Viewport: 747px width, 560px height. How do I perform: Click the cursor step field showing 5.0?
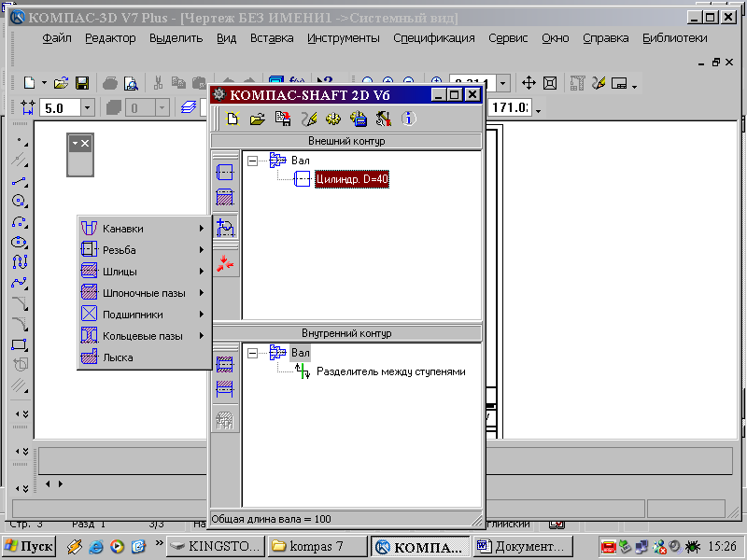61,108
